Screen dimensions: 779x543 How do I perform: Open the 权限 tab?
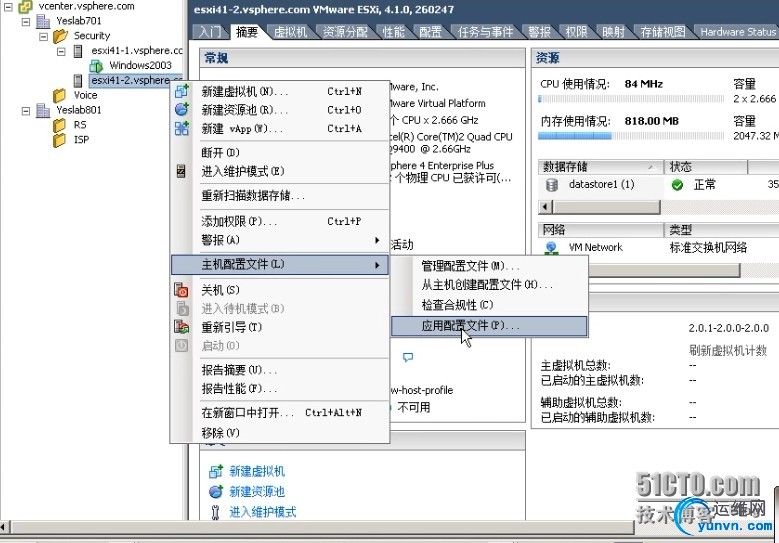click(x=576, y=32)
